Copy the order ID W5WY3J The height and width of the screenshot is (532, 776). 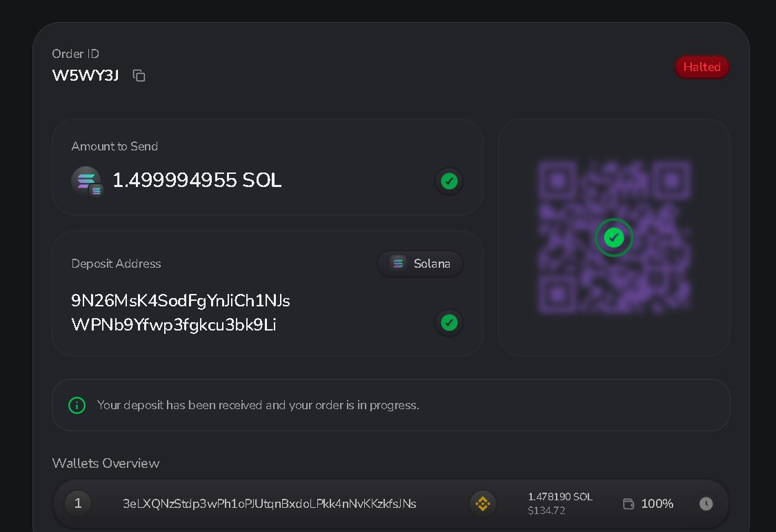click(x=139, y=75)
